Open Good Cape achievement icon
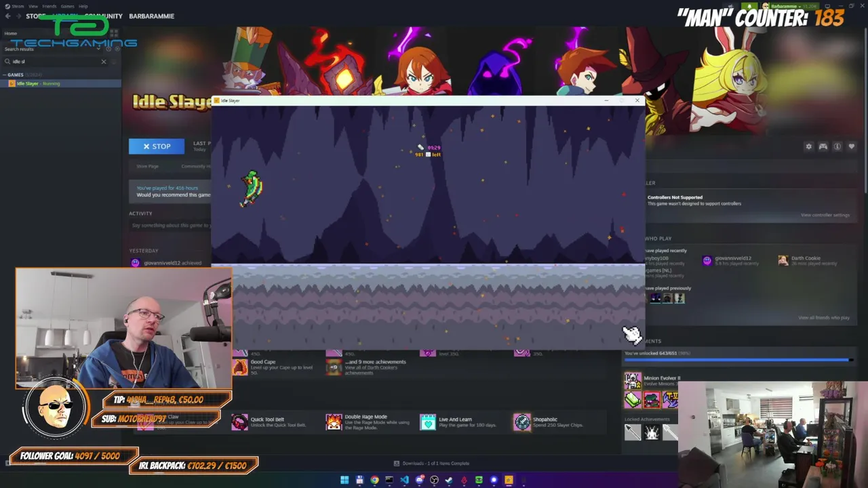 tap(239, 367)
